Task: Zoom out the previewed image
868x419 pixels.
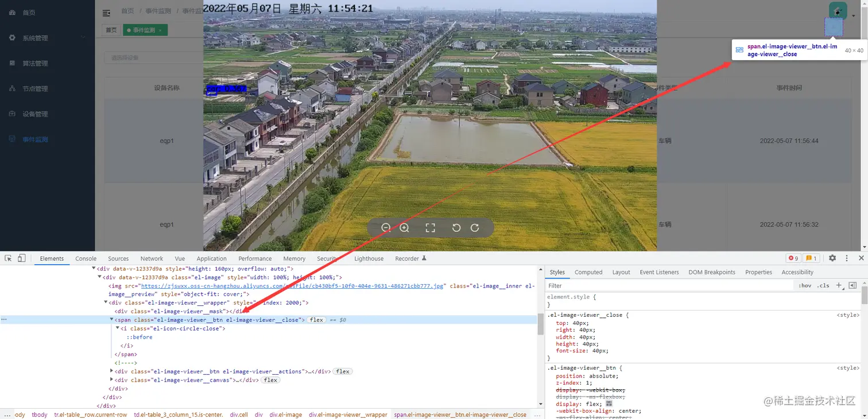Action: pos(386,228)
